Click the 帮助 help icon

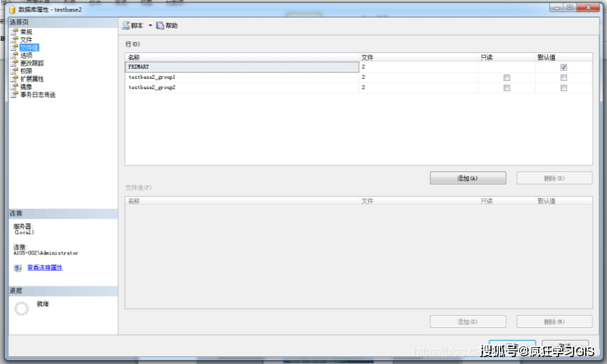[x=160, y=25]
